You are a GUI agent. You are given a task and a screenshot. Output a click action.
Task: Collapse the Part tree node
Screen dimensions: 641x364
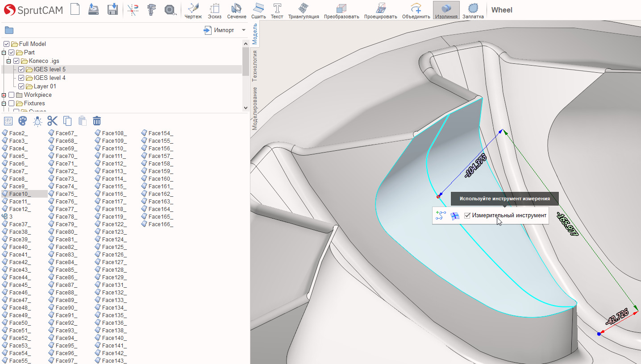(x=4, y=53)
